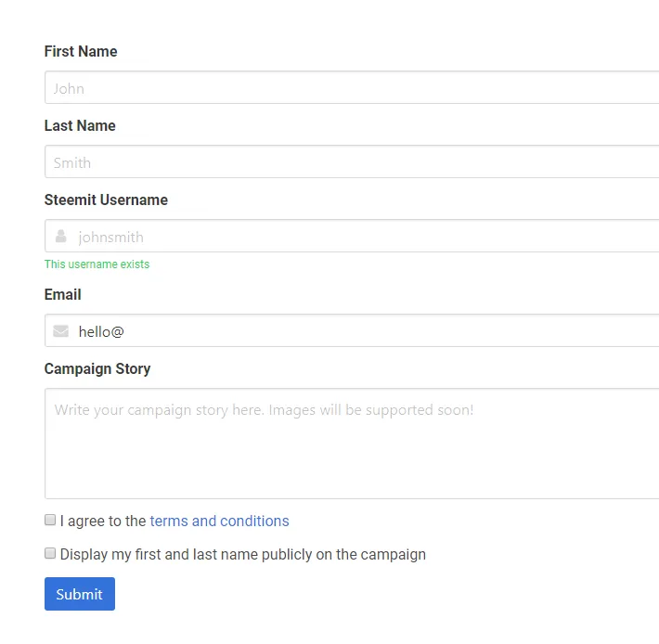Focus the First Name field with John placeholder

pos(352,87)
